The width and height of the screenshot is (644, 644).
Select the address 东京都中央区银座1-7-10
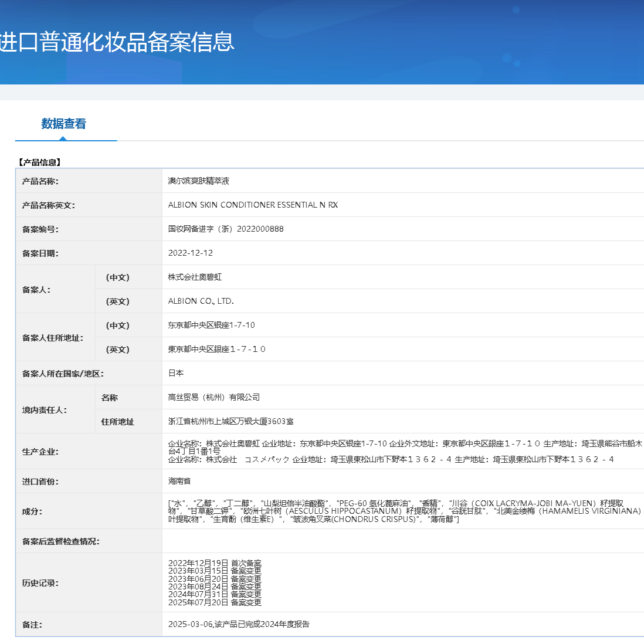pyautogui.click(x=202, y=325)
